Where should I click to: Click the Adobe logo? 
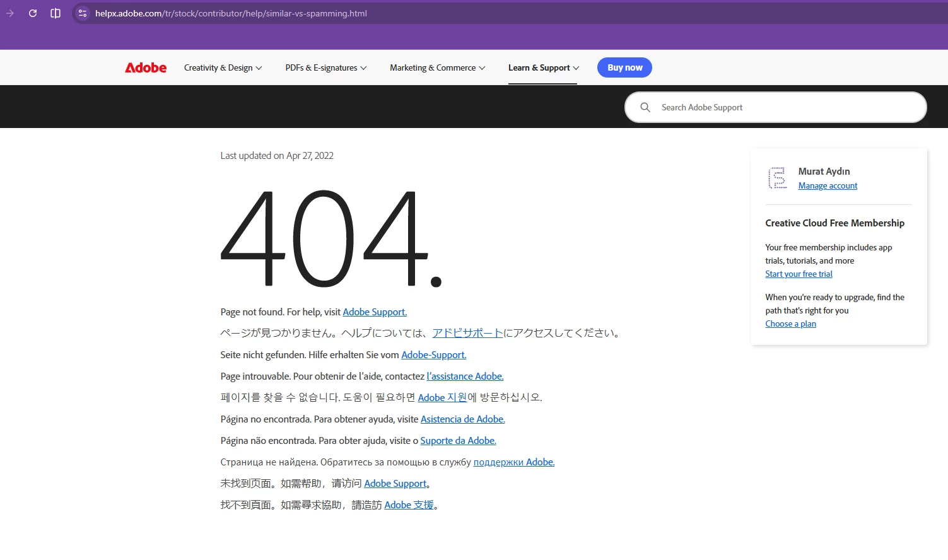tap(146, 67)
